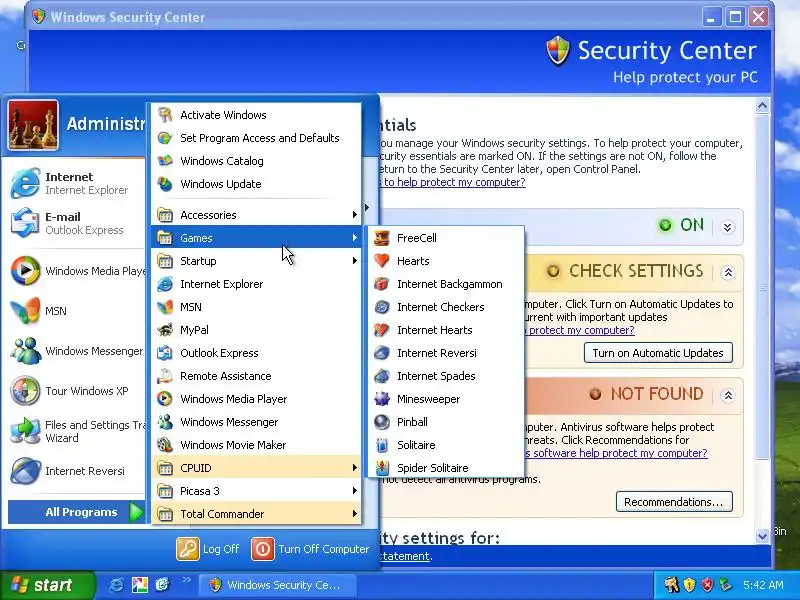Open Outlook Express in All Programs list
The height and width of the screenshot is (600, 800).
(x=256, y=353)
